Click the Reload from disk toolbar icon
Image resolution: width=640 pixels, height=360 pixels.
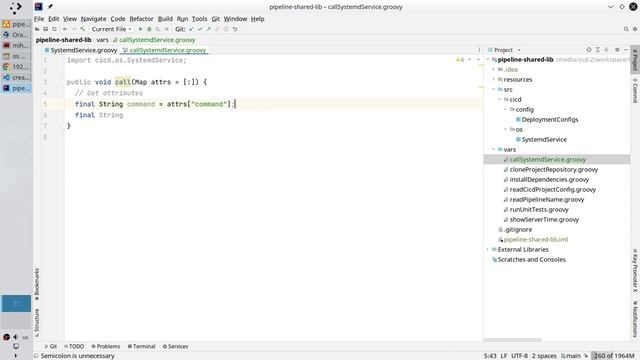pyautogui.click(x=54, y=29)
